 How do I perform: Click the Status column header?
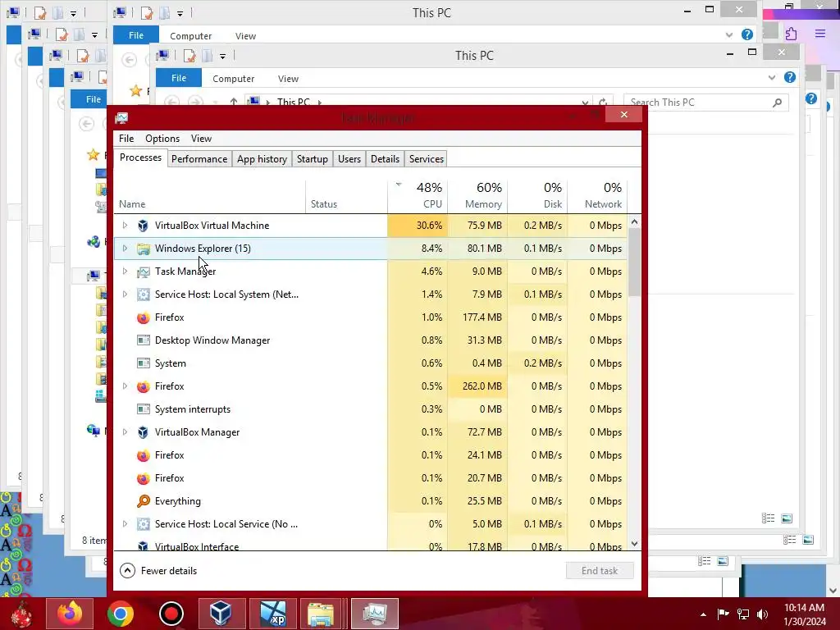point(347,195)
